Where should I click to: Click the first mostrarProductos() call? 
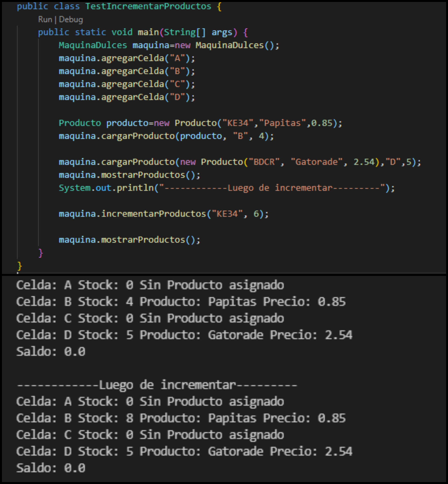(143, 175)
